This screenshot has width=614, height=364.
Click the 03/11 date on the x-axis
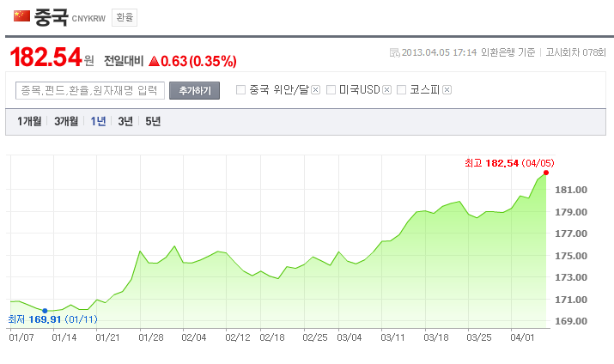[x=392, y=337]
